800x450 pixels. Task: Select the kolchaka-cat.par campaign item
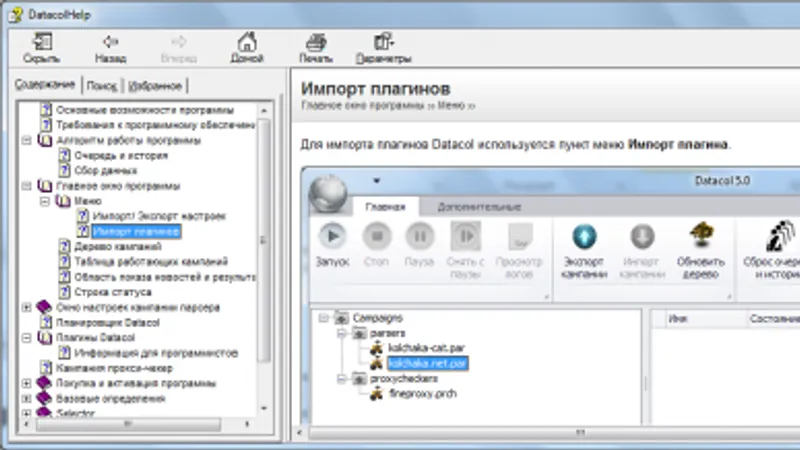point(427,348)
